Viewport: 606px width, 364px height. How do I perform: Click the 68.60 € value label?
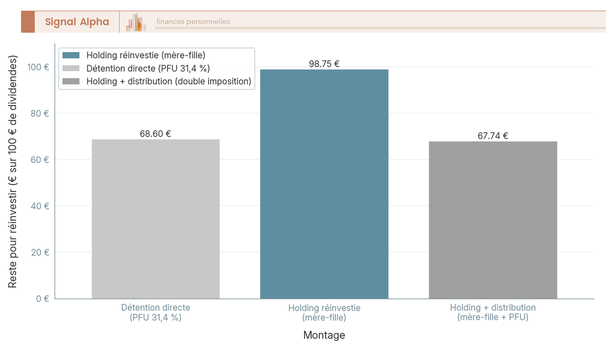pos(156,134)
